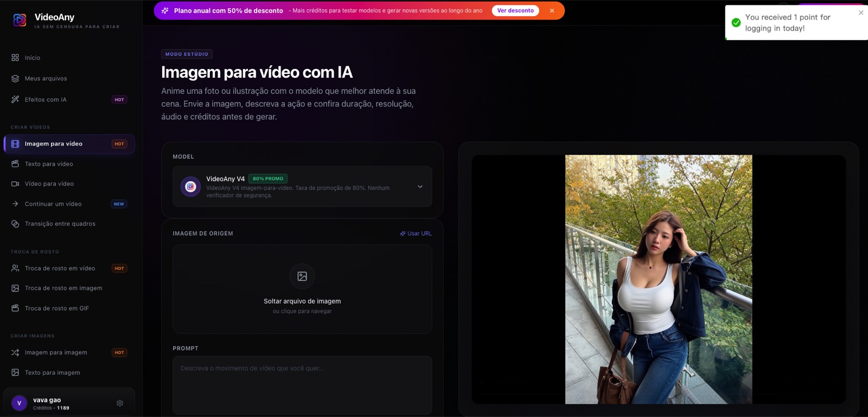The height and width of the screenshot is (417, 868).
Task: Click the vava gao avatar
Action: (19, 403)
